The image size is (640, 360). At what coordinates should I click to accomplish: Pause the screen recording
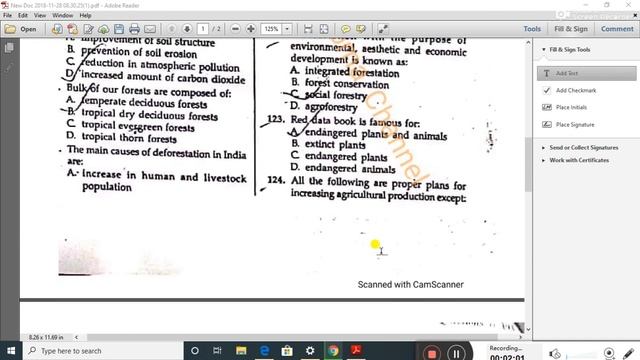(x=456, y=353)
